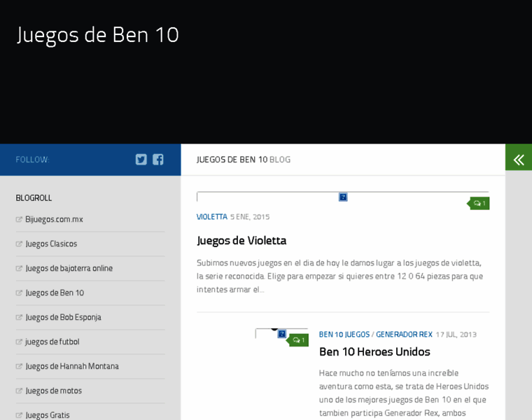This screenshot has height=420, width=532.
Task: Open juegos de futbol blogroll link
Action: pos(52,342)
